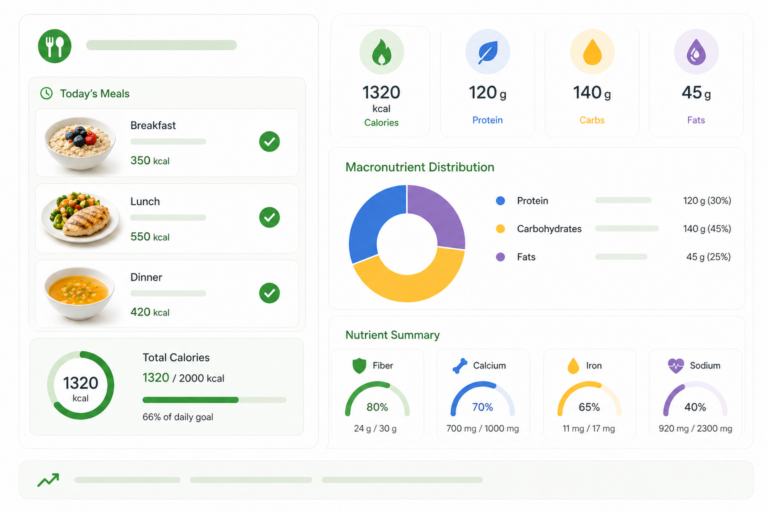Viewport: 768px width, 512px height.
Task: Click the Iron droplet icon
Action: 573,366
